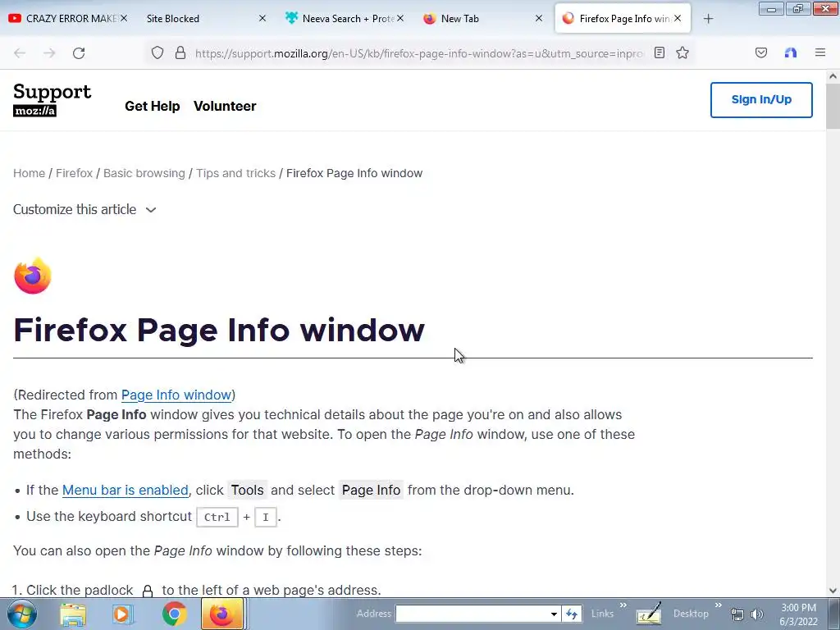Open the pen tablet input panel icon
The width and height of the screenshot is (840, 630).
pos(649,614)
